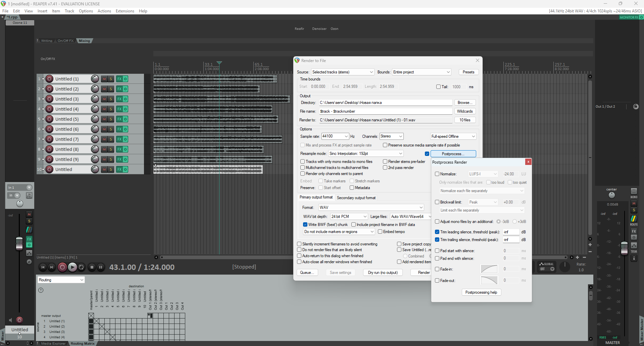Open the Extensions menu
The height and width of the screenshot is (346, 644).
pos(125,11)
